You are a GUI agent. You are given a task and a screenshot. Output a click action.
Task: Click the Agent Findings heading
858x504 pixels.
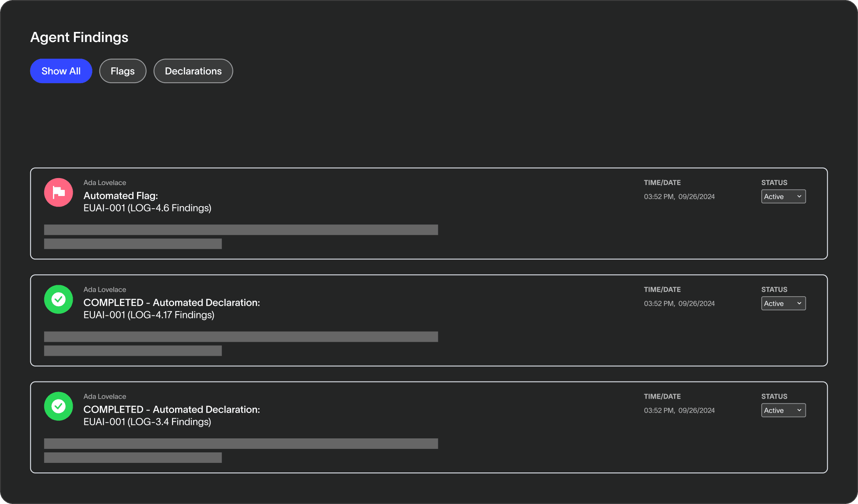79,37
